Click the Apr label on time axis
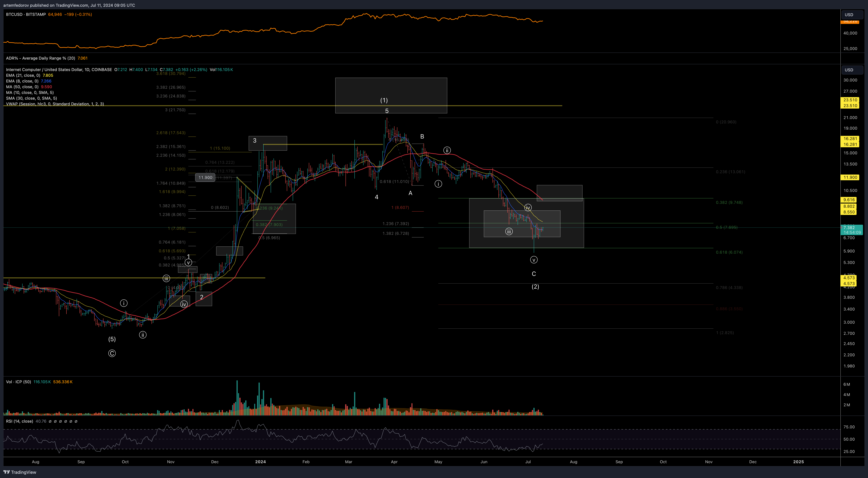 [394, 462]
